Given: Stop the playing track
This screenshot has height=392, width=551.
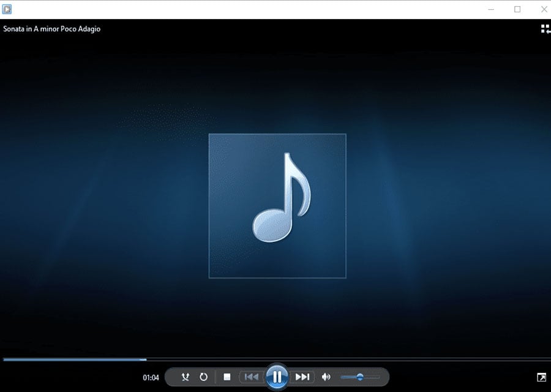Looking at the screenshot, I should coord(227,377).
